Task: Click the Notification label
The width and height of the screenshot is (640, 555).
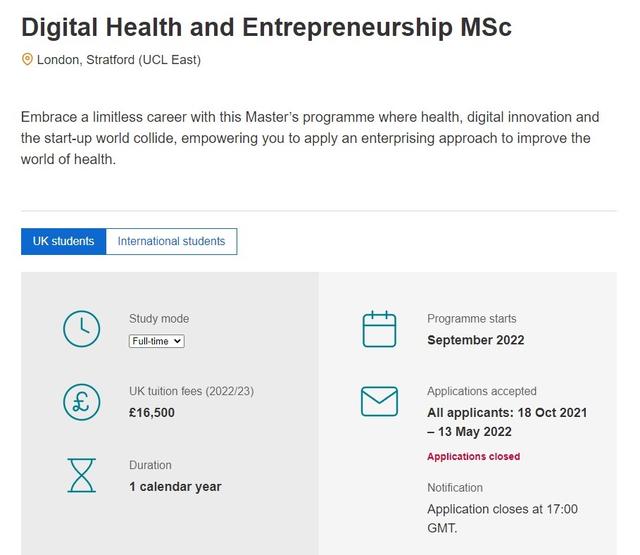Action: tap(455, 488)
